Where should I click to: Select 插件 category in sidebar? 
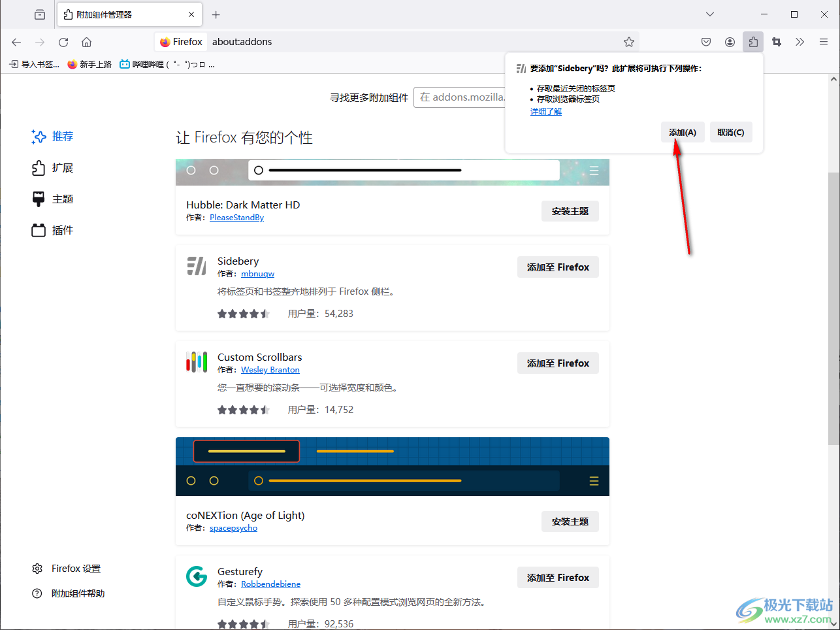[x=52, y=231]
